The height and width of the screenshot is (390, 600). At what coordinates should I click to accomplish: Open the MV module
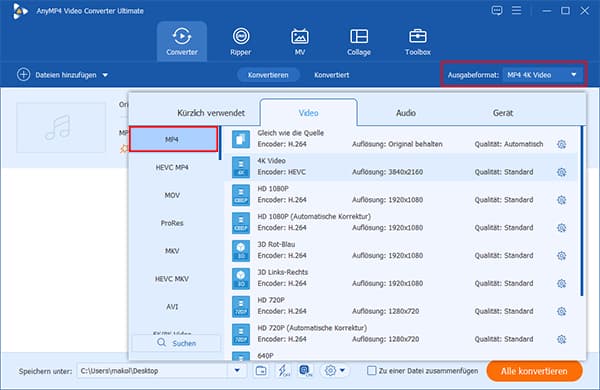tap(300, 41)
